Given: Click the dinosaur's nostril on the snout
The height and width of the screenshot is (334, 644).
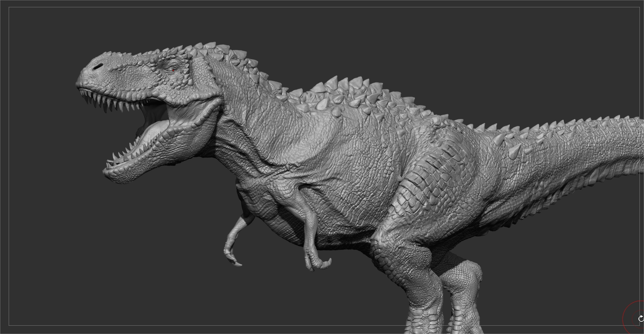Looking at the screenshot, I should (98, 66).
